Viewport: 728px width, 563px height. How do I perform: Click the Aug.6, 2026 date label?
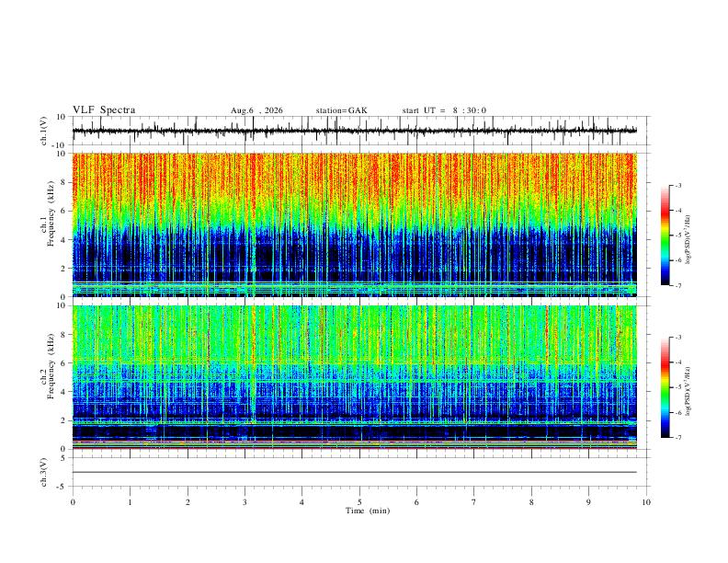point(256,110)
